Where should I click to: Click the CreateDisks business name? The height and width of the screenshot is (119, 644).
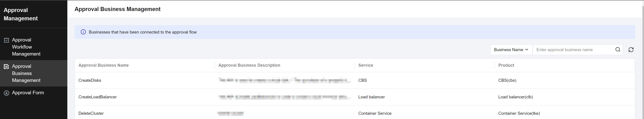point(90,80)
